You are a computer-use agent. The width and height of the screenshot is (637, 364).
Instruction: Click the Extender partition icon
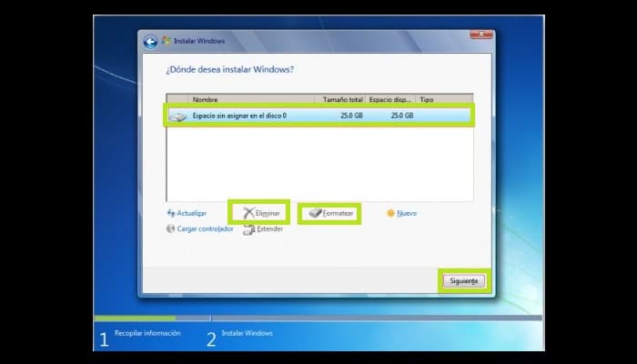click(x=248, y=229)
